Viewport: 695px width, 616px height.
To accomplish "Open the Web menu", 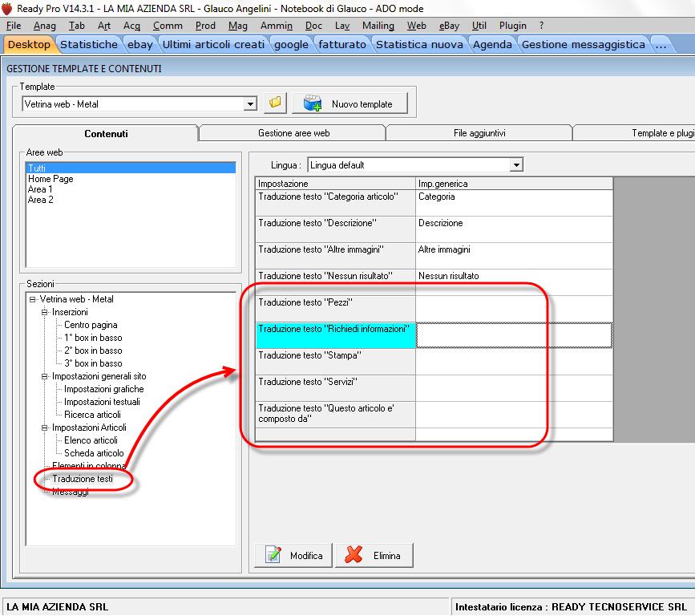I will pos(417,26).
